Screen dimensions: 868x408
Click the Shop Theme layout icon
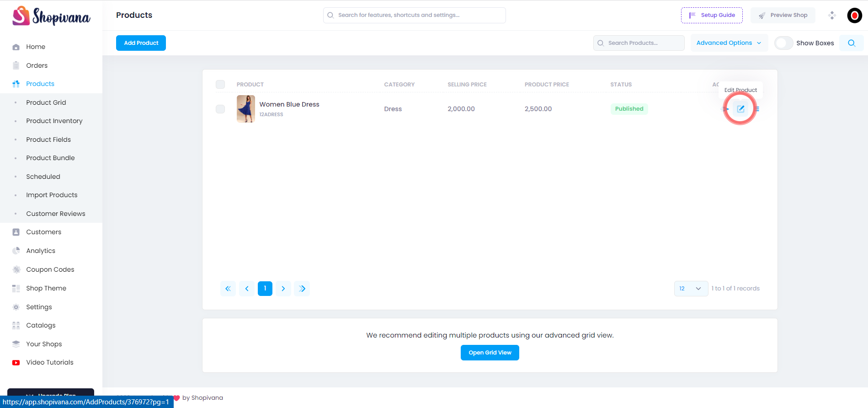16,288
